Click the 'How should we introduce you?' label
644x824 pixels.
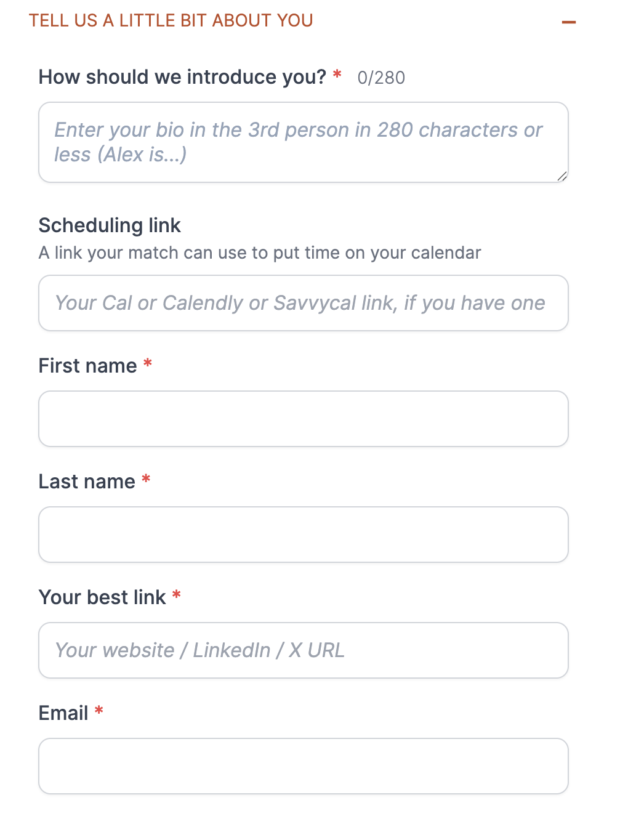pos(182,77)
